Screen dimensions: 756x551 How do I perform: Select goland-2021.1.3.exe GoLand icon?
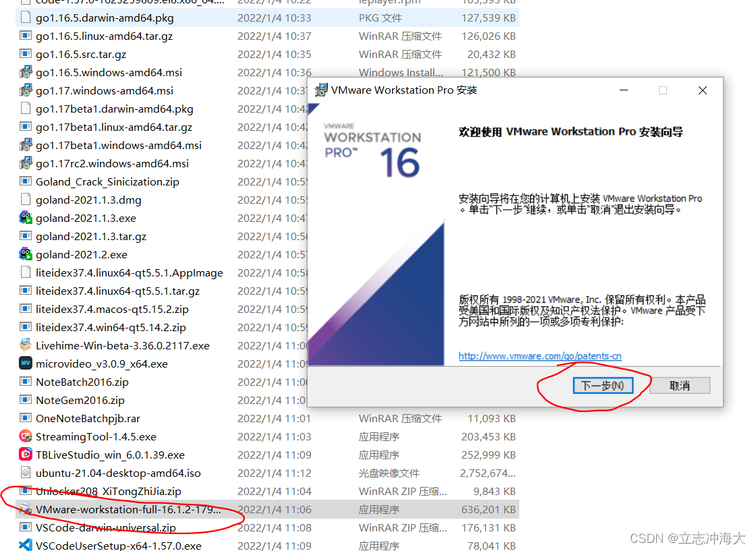[x=26, y=218]
